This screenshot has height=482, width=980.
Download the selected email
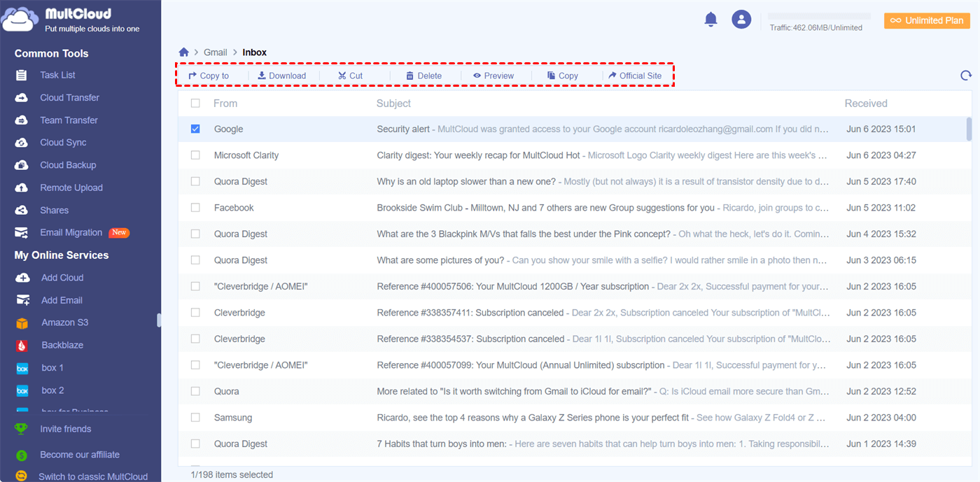281,76
